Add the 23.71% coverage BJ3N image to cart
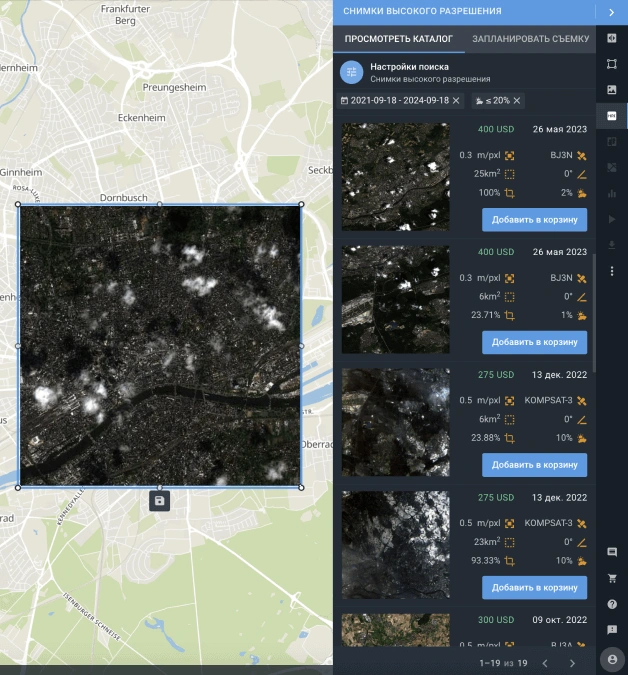Screen dimensions: 628x675 (534, 342)
